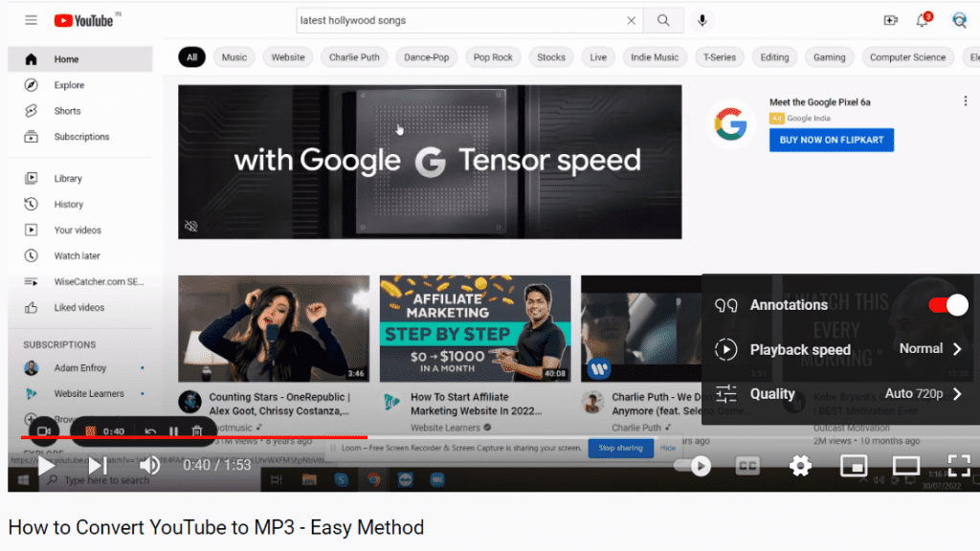
Task: Open the Adam Enfroy subscription
Action: click(x=80, y=368)
